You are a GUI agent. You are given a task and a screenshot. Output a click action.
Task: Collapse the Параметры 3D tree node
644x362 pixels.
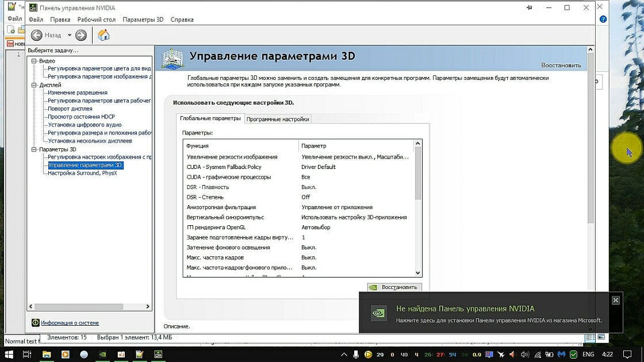click(x=34, y=149)
